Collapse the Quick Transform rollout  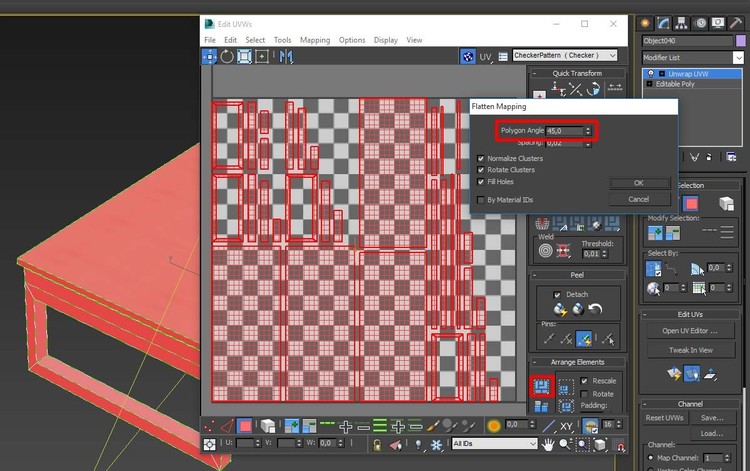click(534, 74)
